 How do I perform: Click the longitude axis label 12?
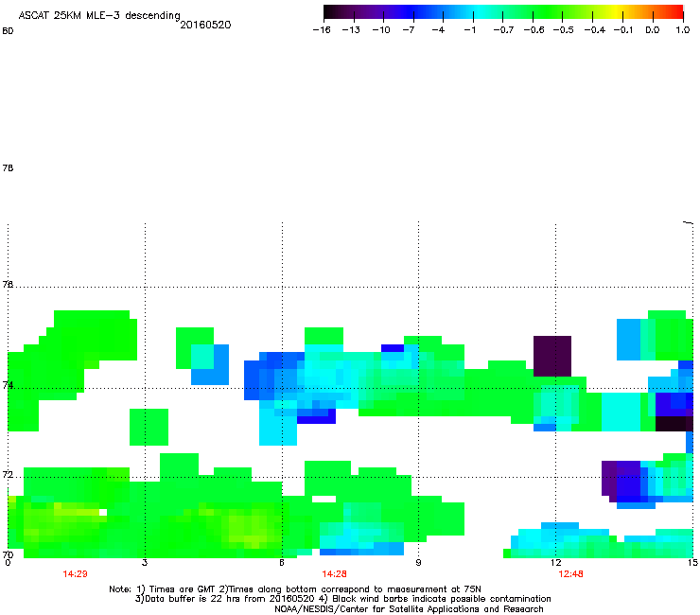tap(556, 562)
